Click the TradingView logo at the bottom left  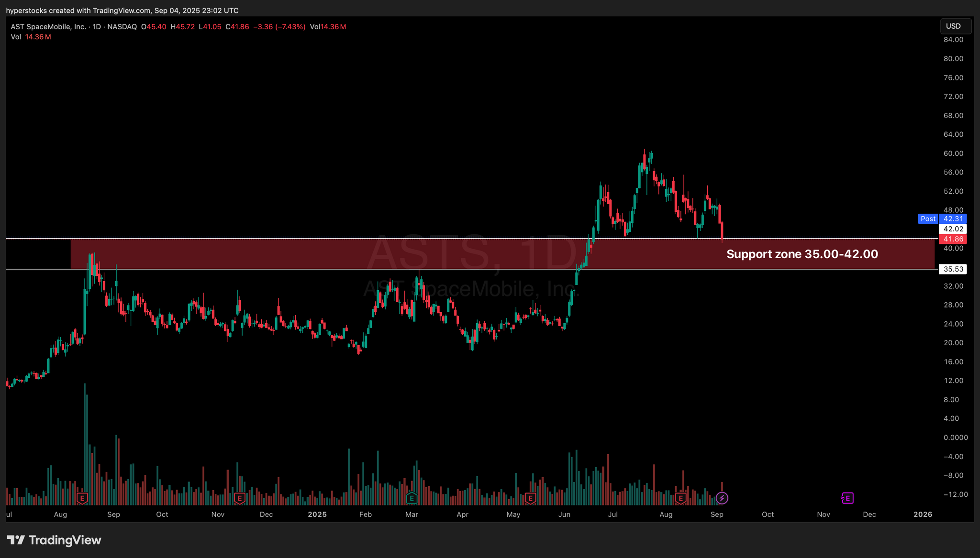pyautogui.click(x=54, y=540)
